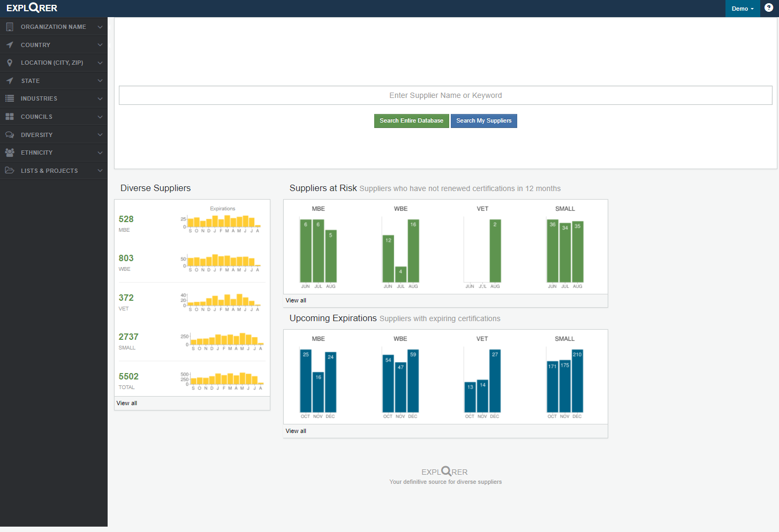
Task: Click the EXPLORER logo in header
Action: 32,8
